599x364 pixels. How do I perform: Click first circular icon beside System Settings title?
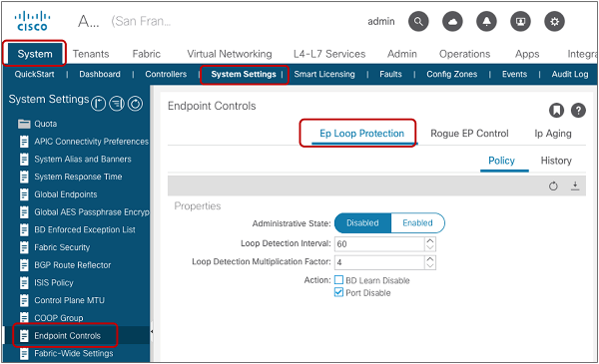(x=98, y=104)
